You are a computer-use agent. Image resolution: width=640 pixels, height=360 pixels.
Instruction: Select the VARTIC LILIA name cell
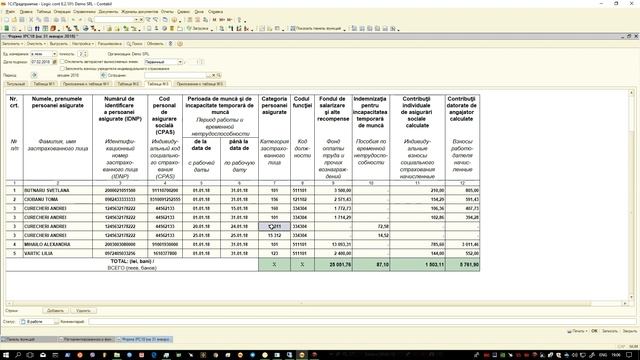click(58, 253)
